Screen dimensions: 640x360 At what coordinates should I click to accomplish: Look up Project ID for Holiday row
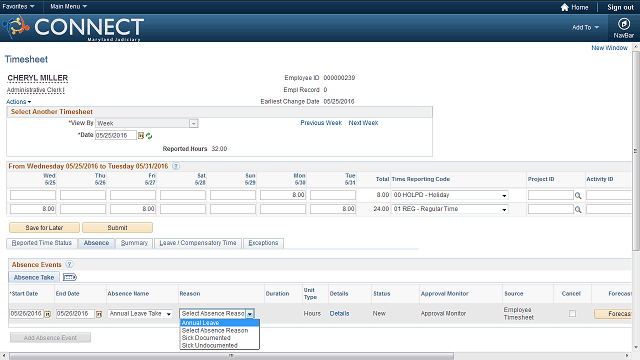[x=578, y=196]
